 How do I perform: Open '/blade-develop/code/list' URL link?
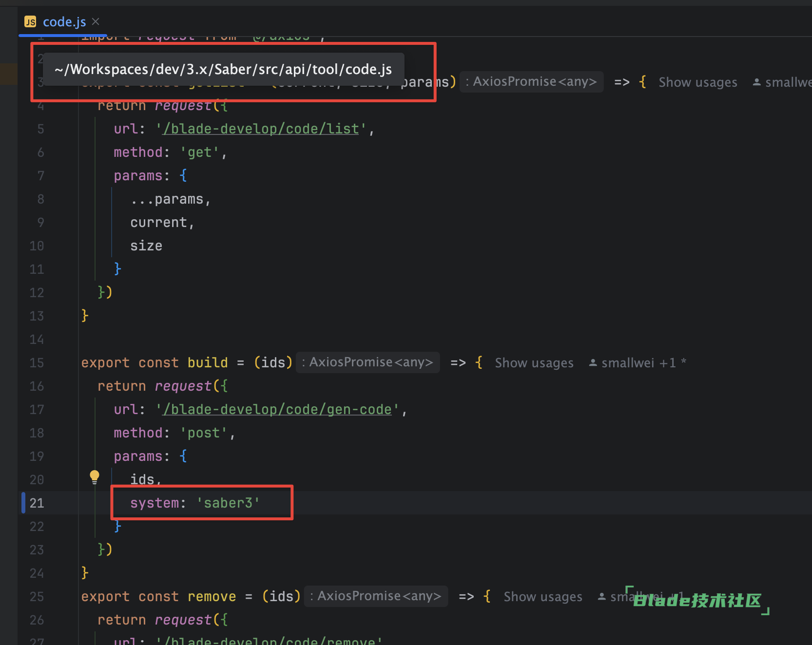pos(261,129)
